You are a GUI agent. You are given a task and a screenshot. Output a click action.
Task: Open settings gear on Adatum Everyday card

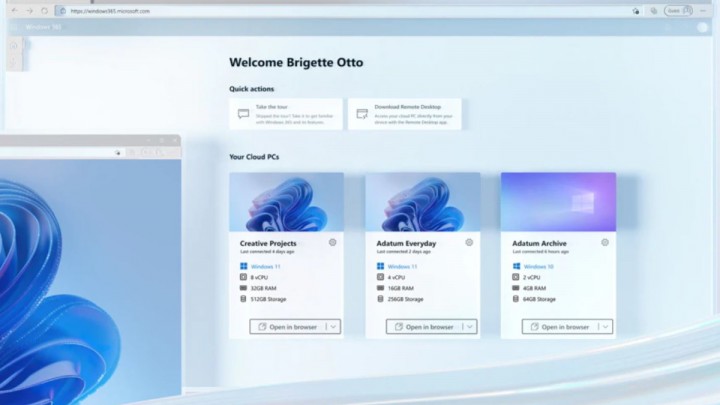[x=469, y=242]
